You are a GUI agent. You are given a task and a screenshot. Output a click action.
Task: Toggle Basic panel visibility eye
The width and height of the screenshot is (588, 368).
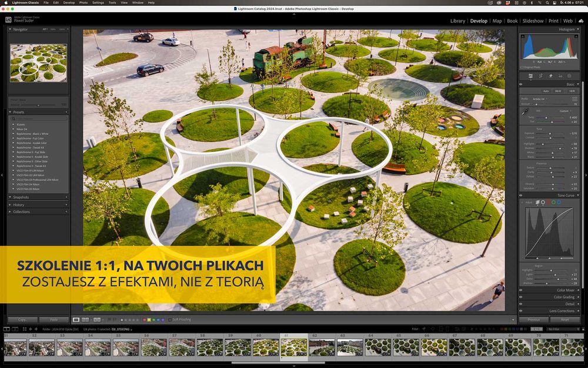click(x=521, y=84)
